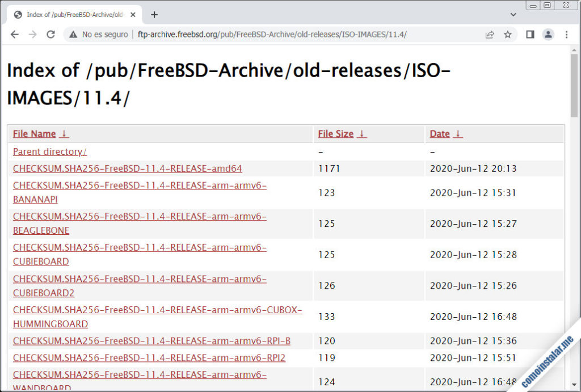Screen dimensions: 581x392
Task: Sort listing by File Name
Action: coord(35,133)
